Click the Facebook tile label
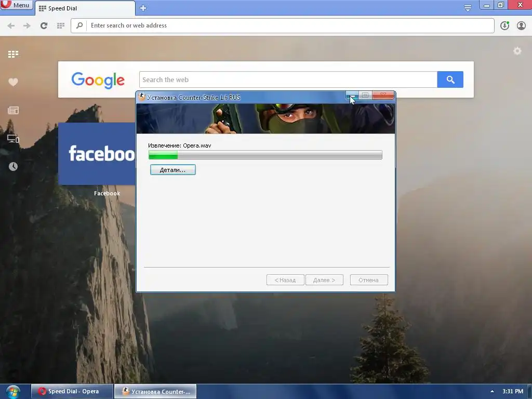 [107, 193]
